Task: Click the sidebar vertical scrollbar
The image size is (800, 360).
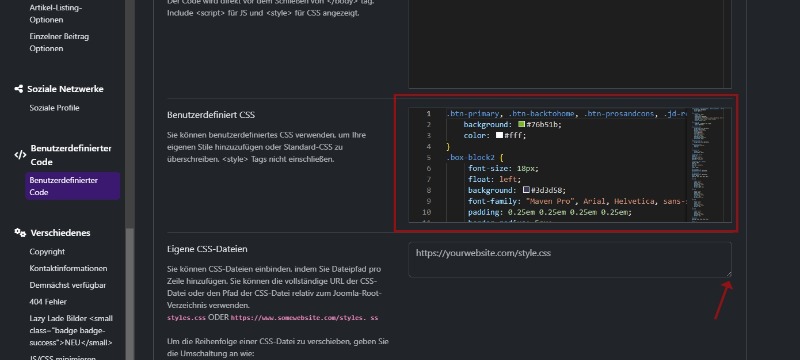Action: pos(130,293)
